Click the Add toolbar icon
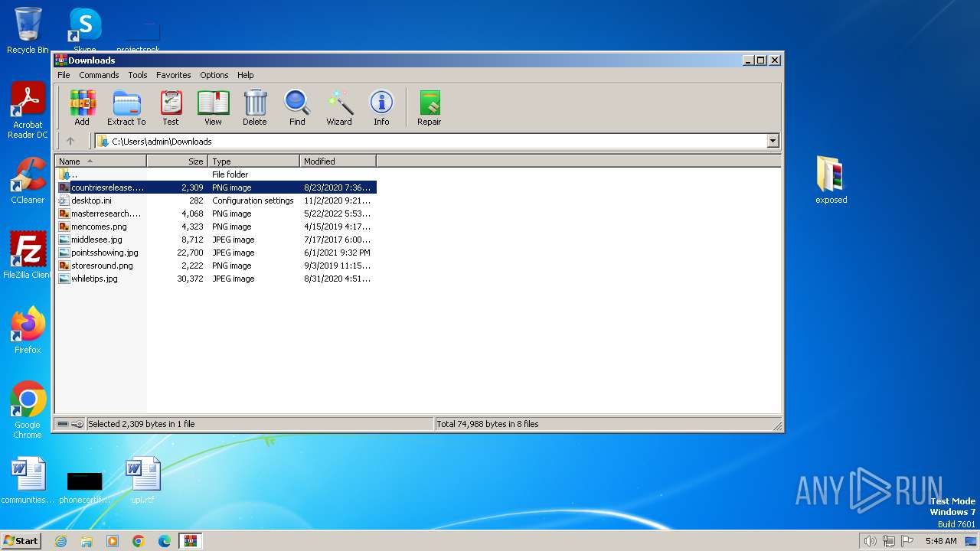Viewport: 980px width, 551px height. [82, 107]
